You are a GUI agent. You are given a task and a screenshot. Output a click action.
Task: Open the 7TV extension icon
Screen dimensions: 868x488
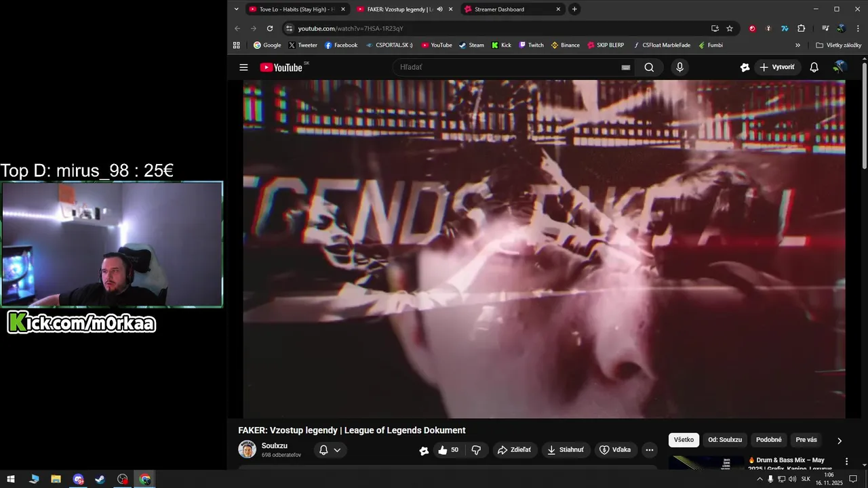click(x=785, y=28)
